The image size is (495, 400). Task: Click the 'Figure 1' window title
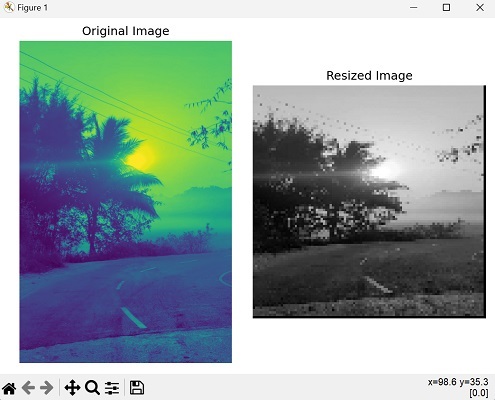click(x=32, y=8)
